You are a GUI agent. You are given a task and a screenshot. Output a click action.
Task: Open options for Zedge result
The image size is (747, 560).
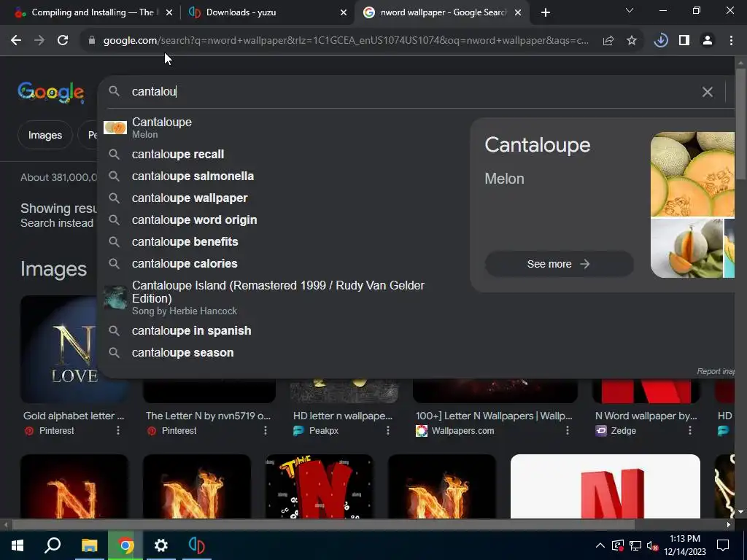[690, 430]
